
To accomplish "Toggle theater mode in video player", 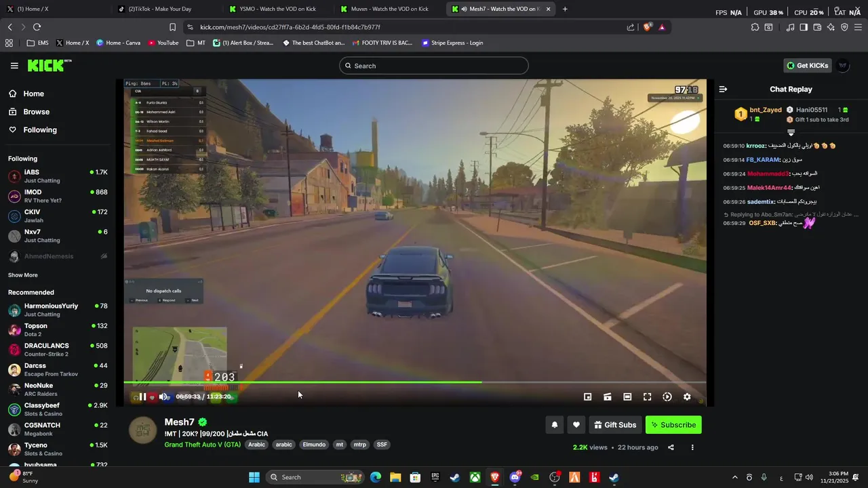I will coord(627,397).
